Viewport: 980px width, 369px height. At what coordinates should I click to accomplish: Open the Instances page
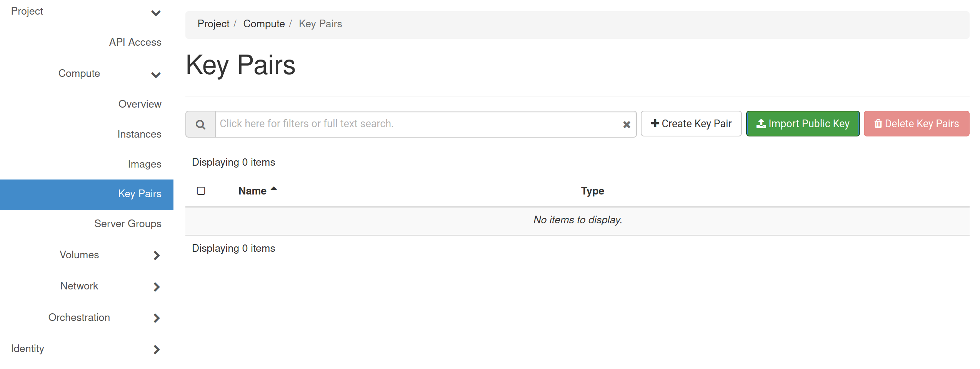139,134
